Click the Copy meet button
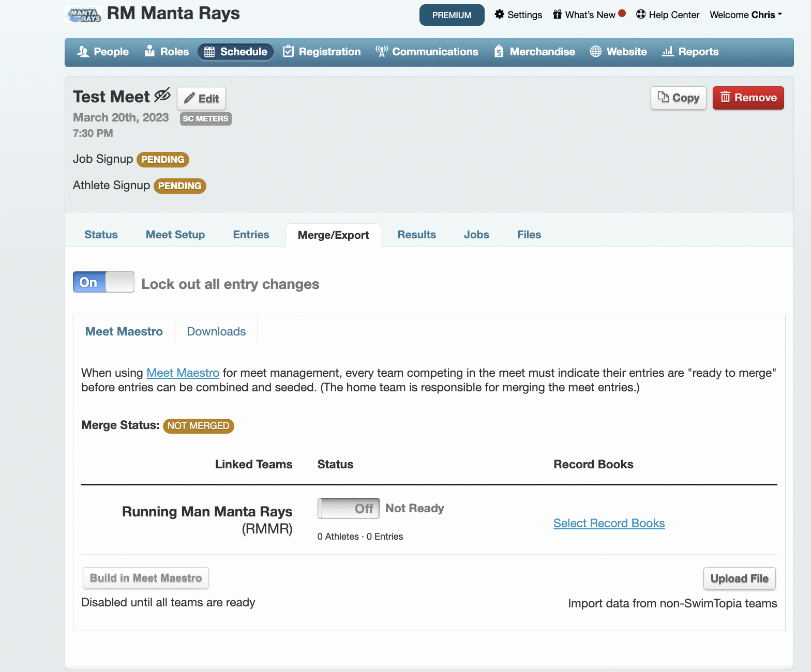This screenshot has width=811, height=672. pyautogui.click(x=678, y=98)
